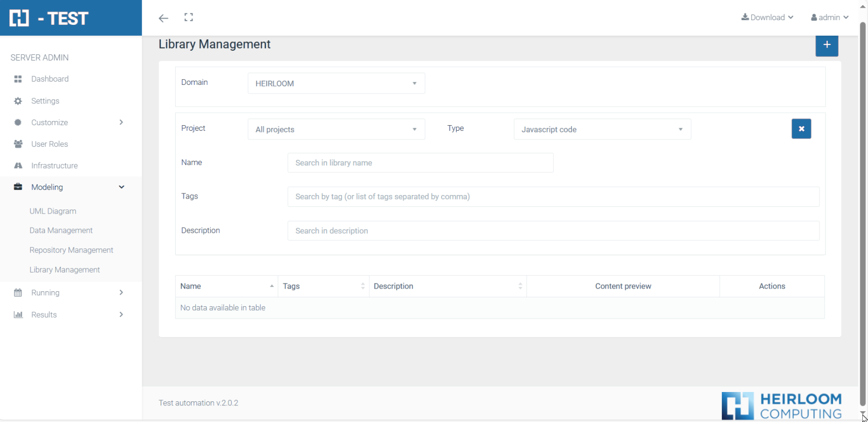Click the HEIRLOOM TEST logo
Image resolution: width=868 pixels, height=422 pixels.
(50, 18)
